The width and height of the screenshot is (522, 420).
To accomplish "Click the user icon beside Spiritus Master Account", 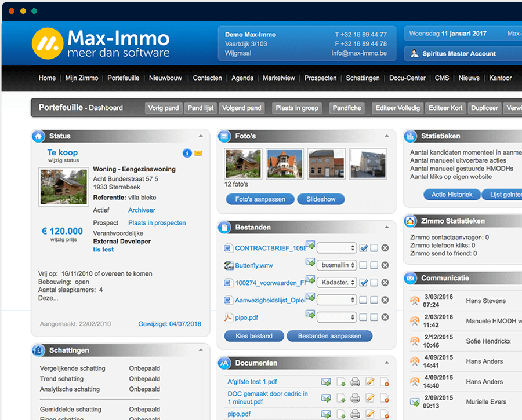I will tap(415, 53).
